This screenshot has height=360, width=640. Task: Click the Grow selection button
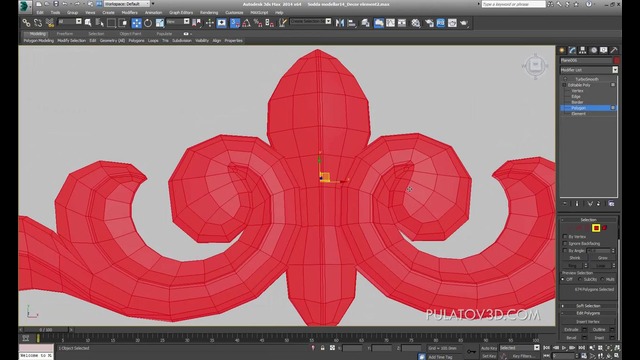[602, 258]
